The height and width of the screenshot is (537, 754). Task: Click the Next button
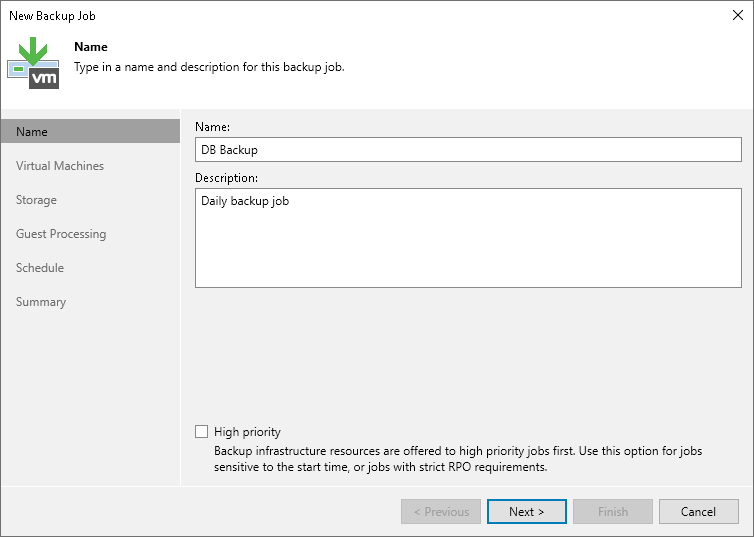527,512
